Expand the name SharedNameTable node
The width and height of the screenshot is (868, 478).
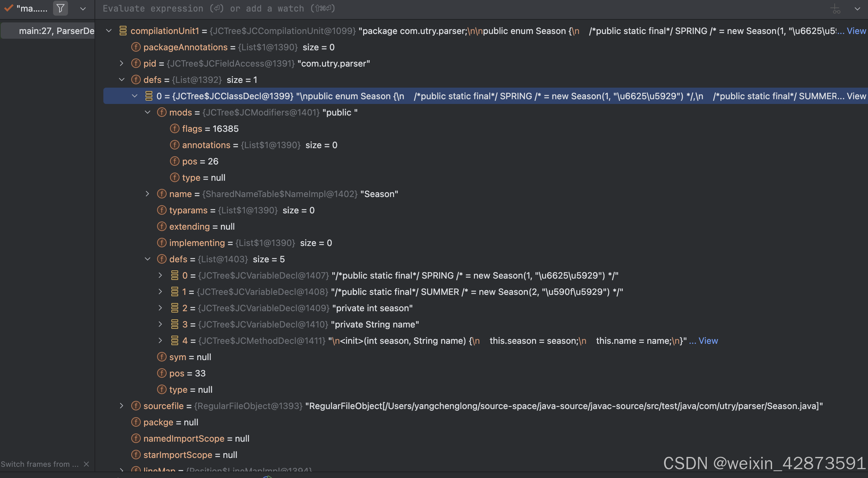coord(147,194)
